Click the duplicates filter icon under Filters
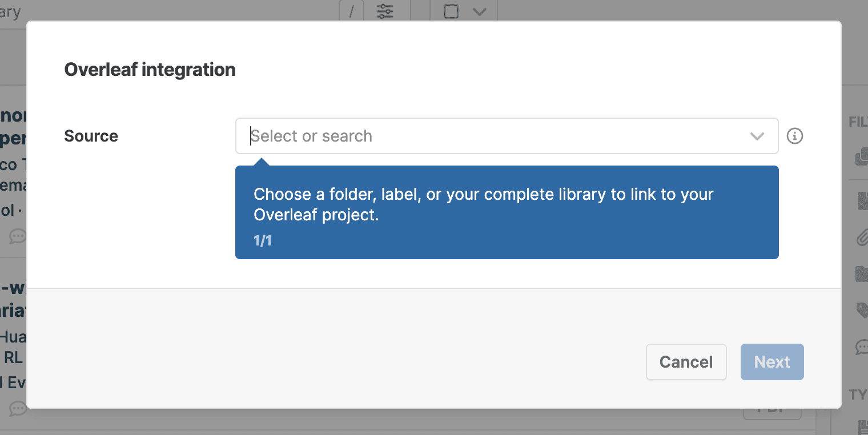Viewport: 868px width, 435px height. (x=862, y=157)
